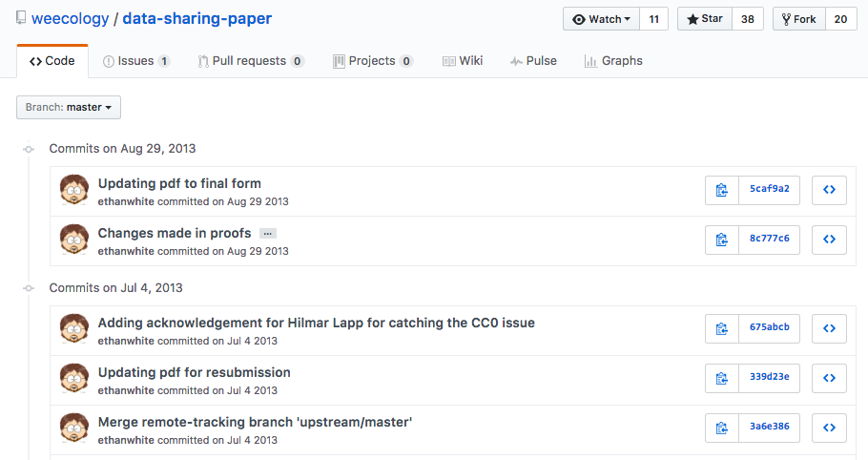Star the data-sharing-paper repository
This screenshot has height=460, width=868.
pos(704,19)
